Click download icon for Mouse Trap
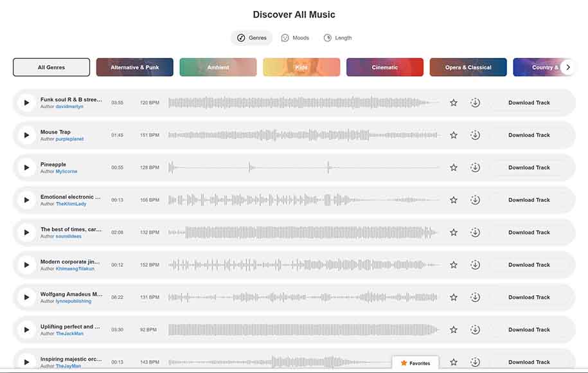The height and width of the screenshot is (373, 588). 475,135
